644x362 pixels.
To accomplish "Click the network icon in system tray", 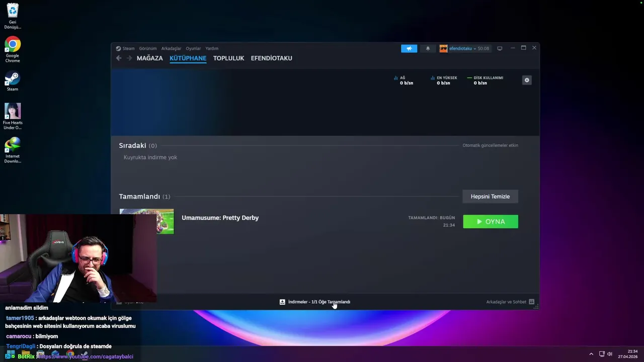I will 602,354.
